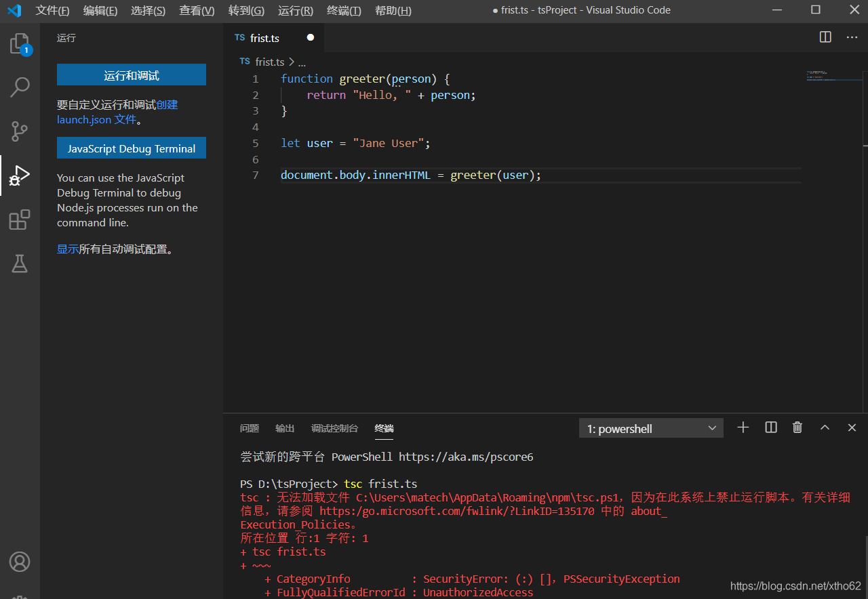Open editor more actions ellipsis
868x599 pixels.
point(852,37)
